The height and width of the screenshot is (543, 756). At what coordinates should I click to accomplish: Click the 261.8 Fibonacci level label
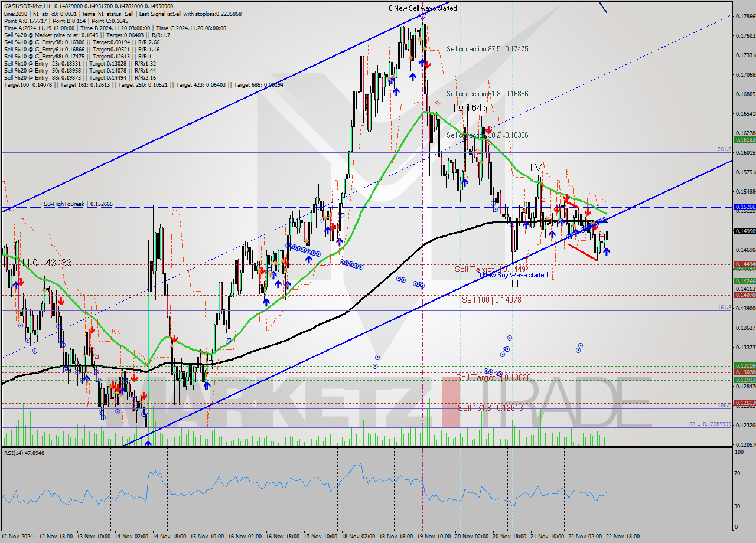[x=724, y=149]
